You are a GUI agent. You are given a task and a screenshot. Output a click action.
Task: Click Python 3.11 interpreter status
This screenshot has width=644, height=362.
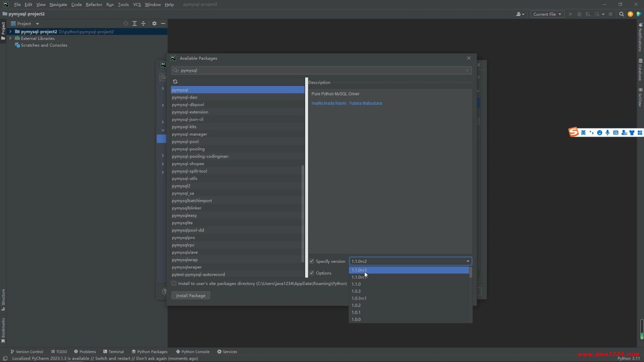[x=629, y=358]
